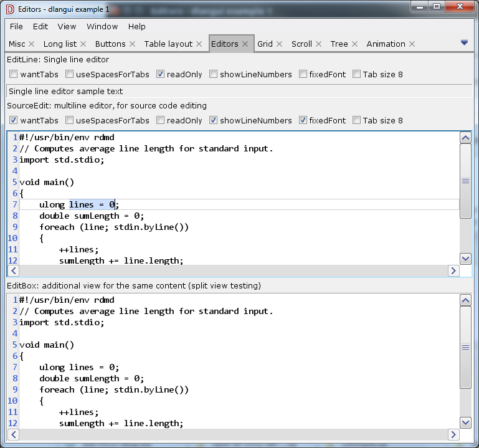479x448 pixels.
Task: Click the X icon on Buttons tab
Action: [x=134, y=44]
